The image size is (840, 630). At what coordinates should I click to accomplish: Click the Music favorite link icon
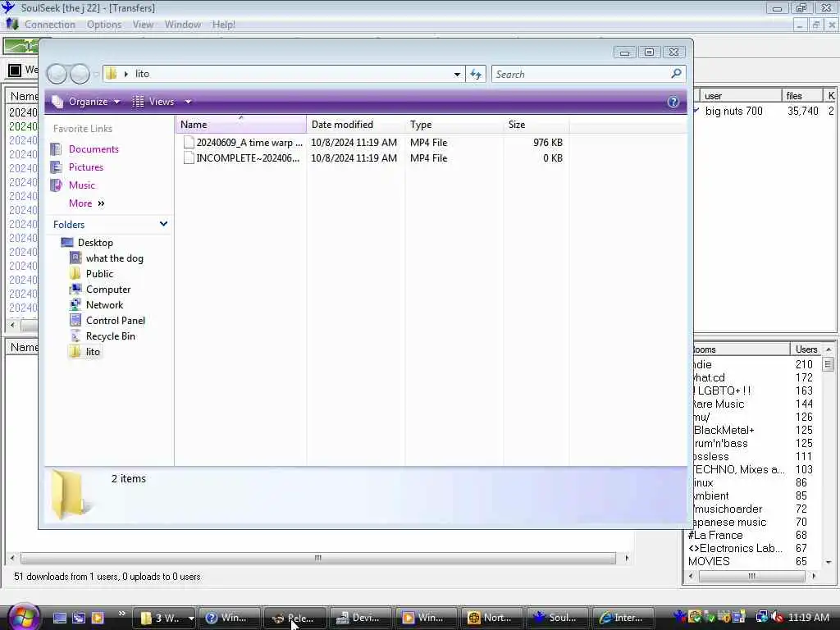pyautogui.click(x=56, y=185)
